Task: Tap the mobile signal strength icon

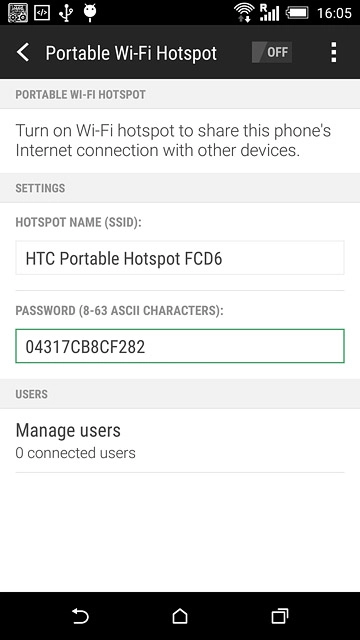Action: 269,13
